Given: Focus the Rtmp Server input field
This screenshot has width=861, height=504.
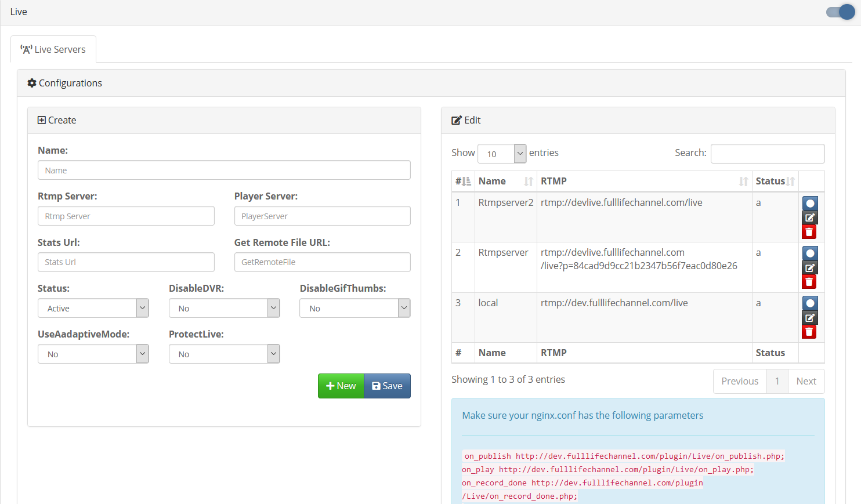Looking at the screenshot, I should pyautogui.click(x=126, y=216).
